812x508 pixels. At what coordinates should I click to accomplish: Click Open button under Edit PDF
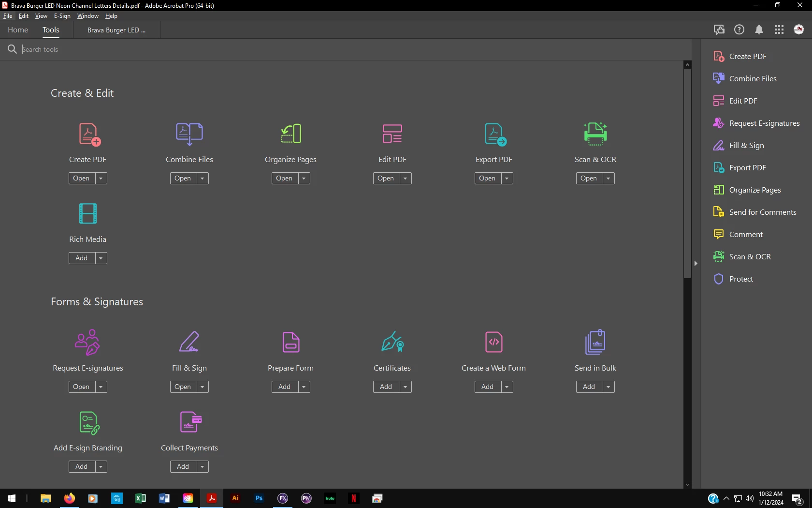[x=386, y=179]
